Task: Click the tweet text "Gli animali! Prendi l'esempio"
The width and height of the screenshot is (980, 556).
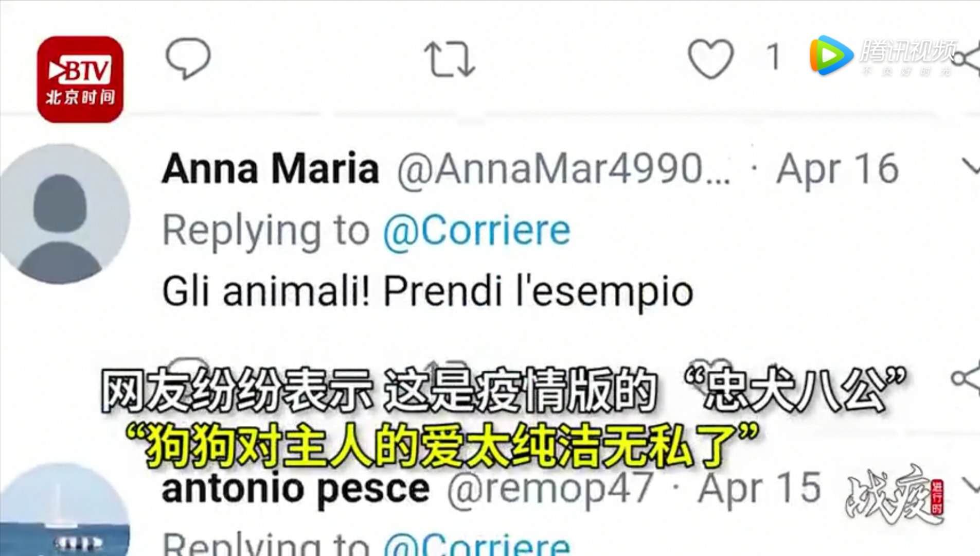Action: click(x=427, y=291)
